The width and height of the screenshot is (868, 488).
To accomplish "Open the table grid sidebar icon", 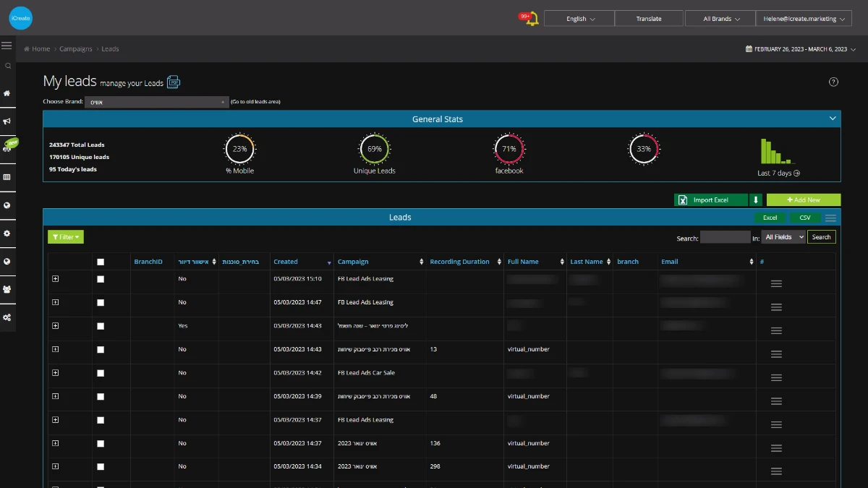I will click(x=7, y=177).
